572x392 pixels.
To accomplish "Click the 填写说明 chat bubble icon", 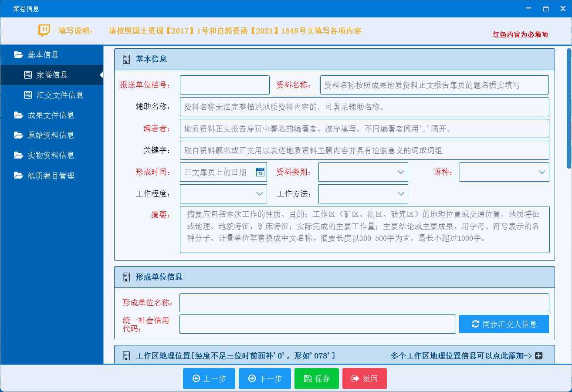I will [x=44, y=30].
